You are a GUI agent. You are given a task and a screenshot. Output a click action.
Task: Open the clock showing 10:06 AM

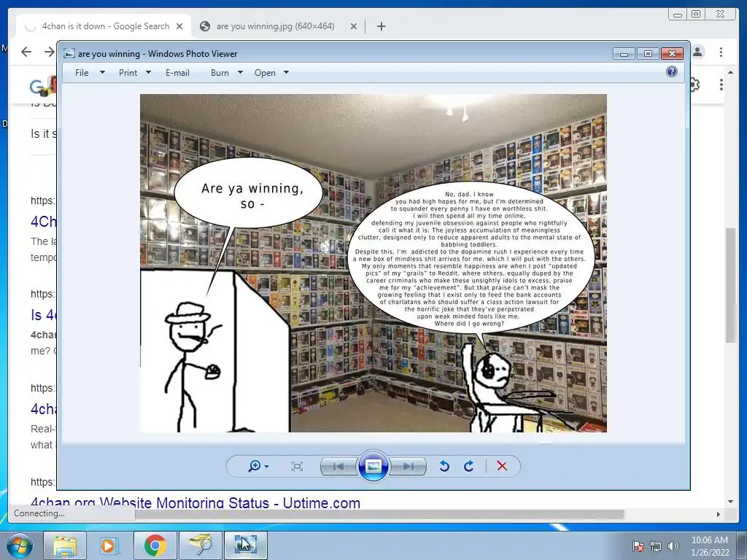point(710,546)
